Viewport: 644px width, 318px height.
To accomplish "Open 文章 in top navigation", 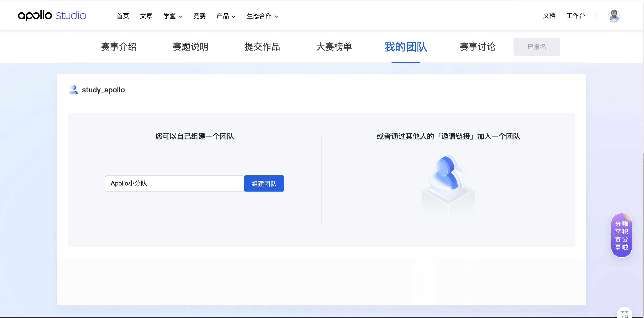I will point(146,16).
